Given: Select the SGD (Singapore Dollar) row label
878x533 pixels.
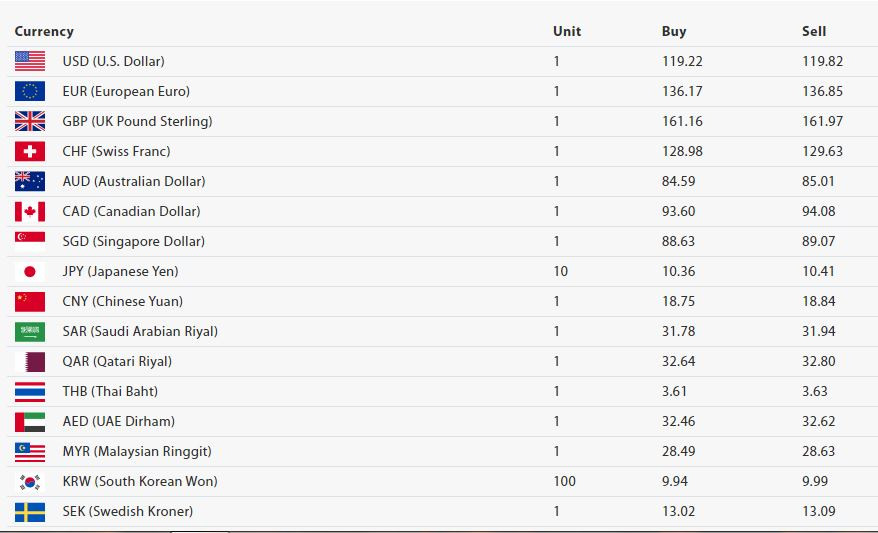Looking at the screenshot, I should point(134,241).
